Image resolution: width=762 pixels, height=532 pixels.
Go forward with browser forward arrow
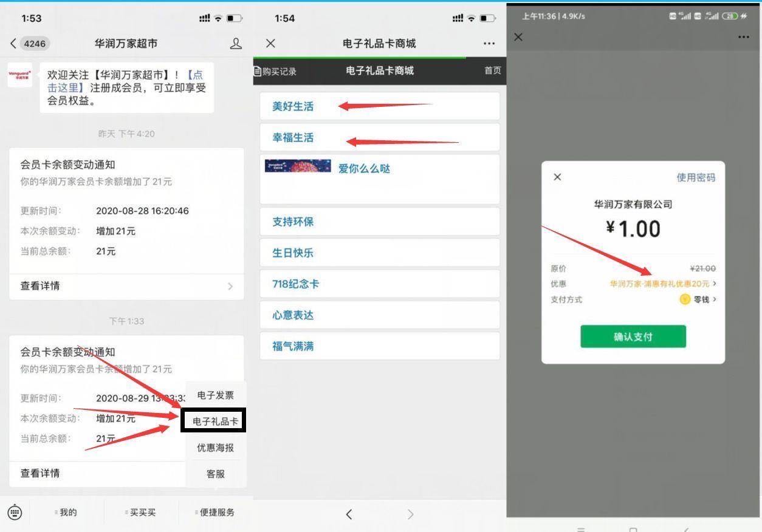(x=410, y=514)
